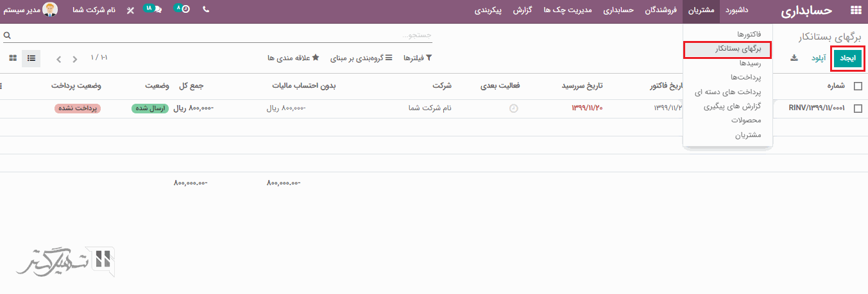The image size is (868, 294).
Task: Expand the گروه‌بندی بر مبنای dropdown
Action: 361,58
